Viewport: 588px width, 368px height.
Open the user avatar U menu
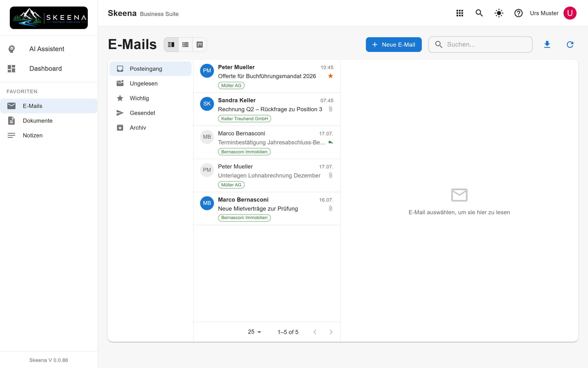click(x=570, y=13)
